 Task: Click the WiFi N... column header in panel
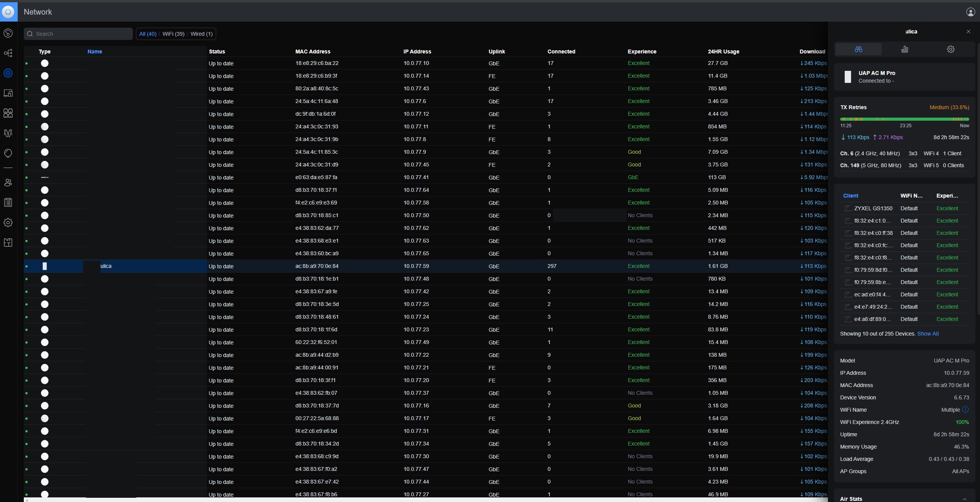(911, 196)
